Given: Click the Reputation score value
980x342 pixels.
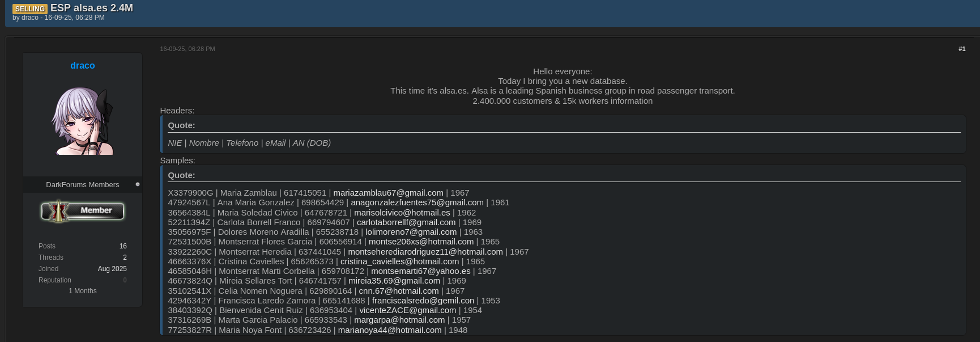Looking at the screenshot, I should (x=125, y=280).
